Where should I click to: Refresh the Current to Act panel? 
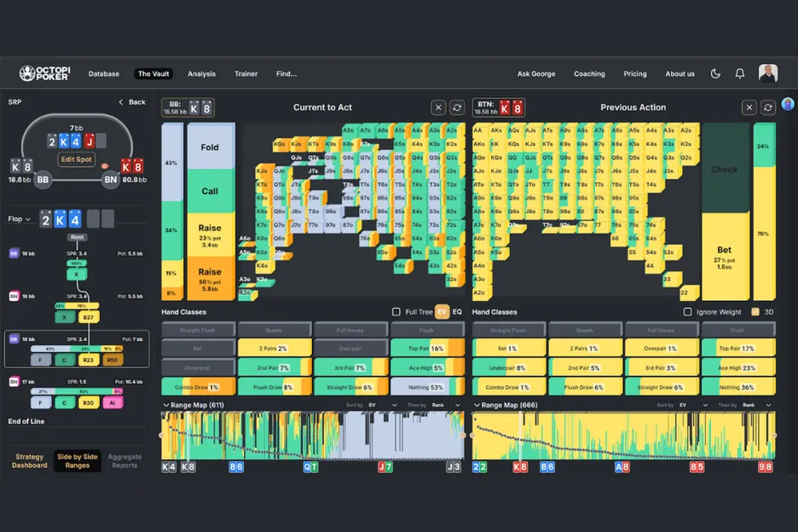(x=457, y=107)
